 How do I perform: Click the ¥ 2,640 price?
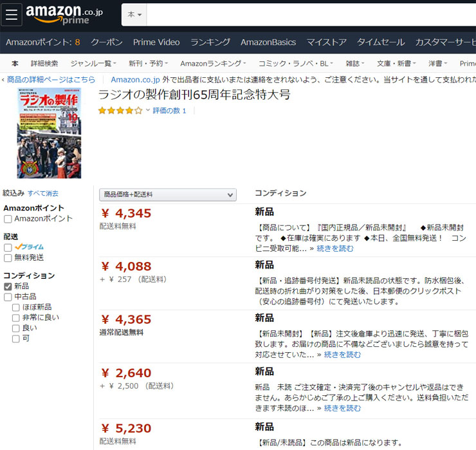pyautogui.click(x=126, y=373)
